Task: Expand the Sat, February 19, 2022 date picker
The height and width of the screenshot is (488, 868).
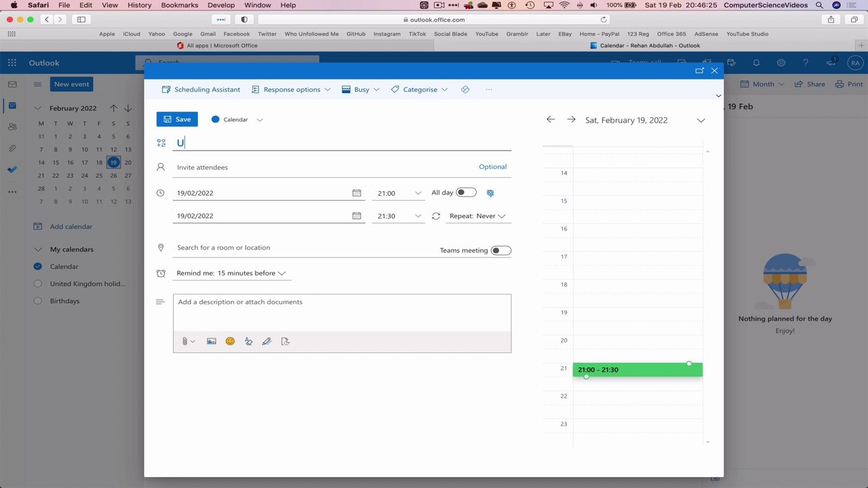Action: pyautogui.click(x=701, y=120)
